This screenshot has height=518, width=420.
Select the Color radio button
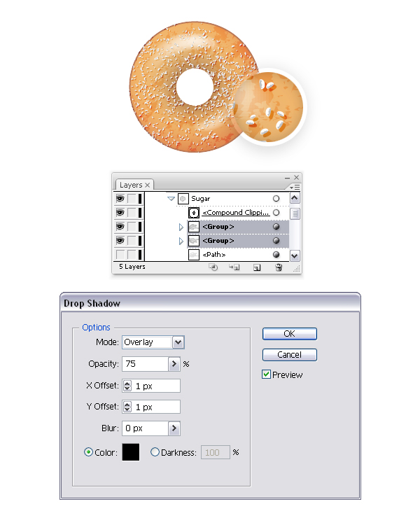[88, 452]
